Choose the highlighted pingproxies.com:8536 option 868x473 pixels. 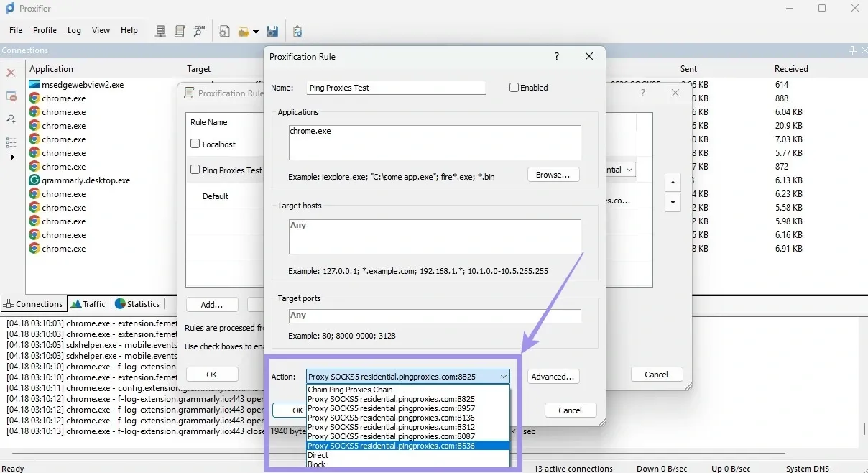[x=407, y=446]
